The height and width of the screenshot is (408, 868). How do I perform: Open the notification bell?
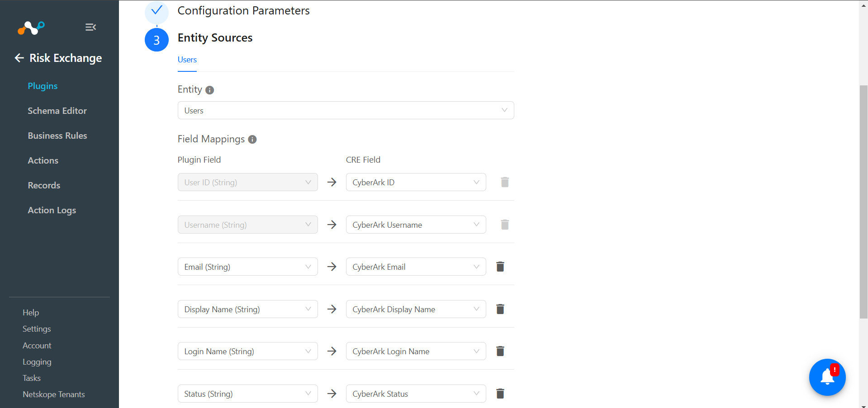[827, 377]
